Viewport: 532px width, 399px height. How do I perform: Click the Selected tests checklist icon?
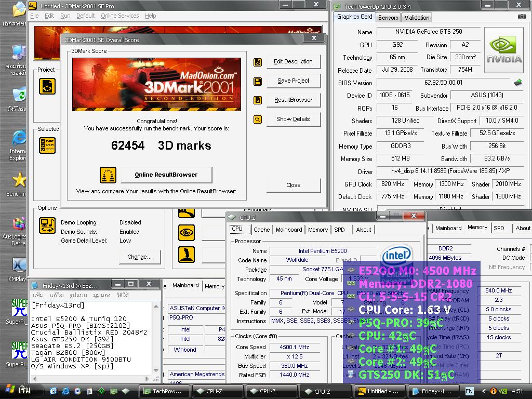click(x=47, y=145)
